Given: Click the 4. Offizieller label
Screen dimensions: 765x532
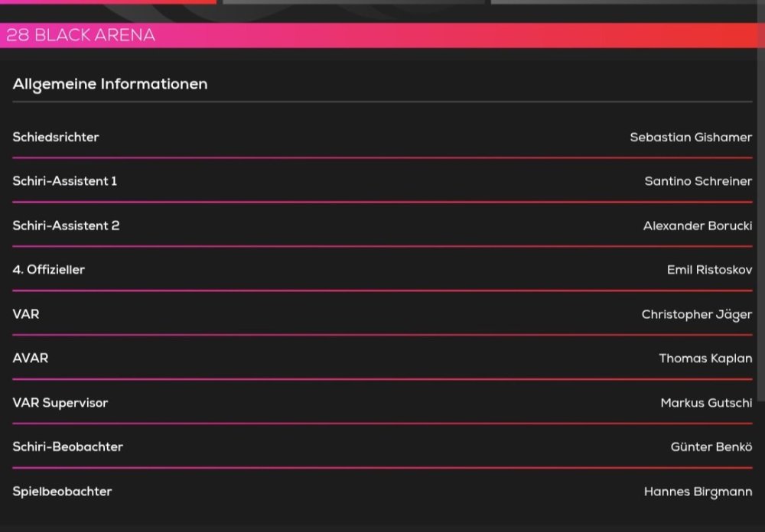Looking at the screenshot, I should click(x=49, y=270).
